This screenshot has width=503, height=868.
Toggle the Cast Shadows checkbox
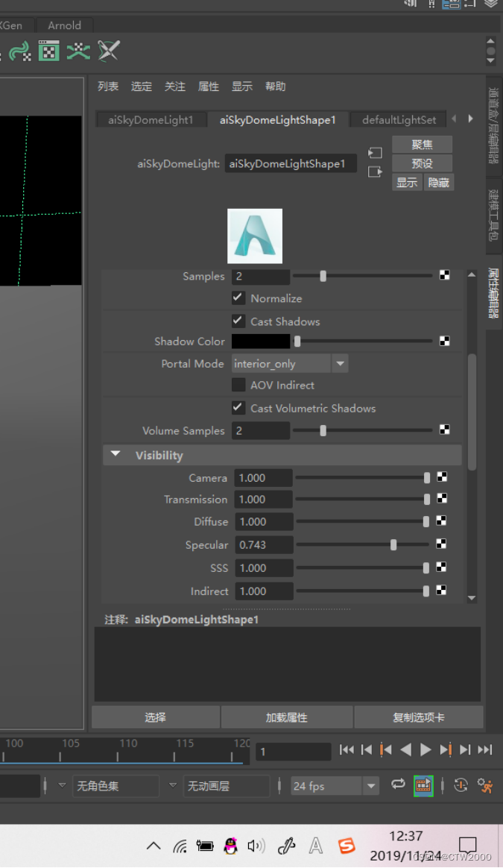point(238,321)
